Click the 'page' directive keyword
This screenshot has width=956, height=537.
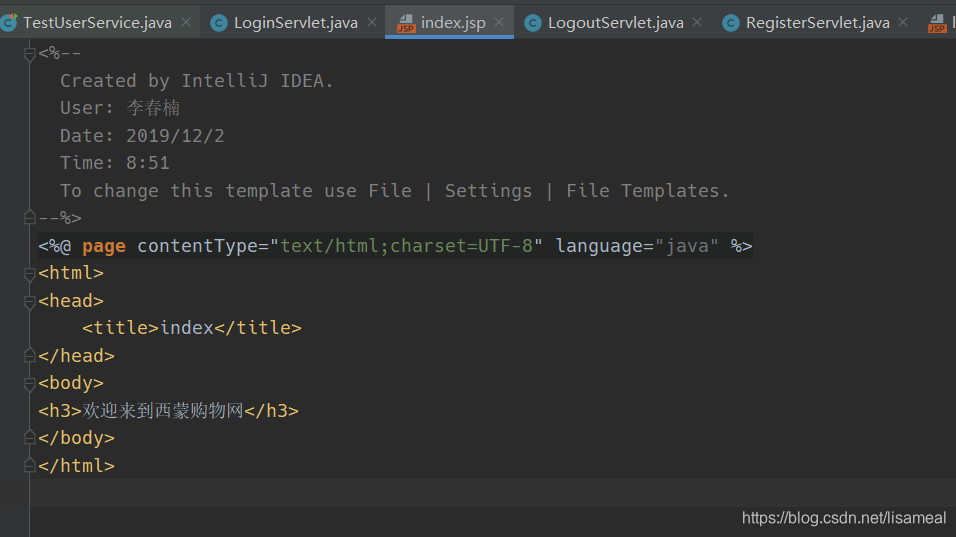tap(104, 246)
